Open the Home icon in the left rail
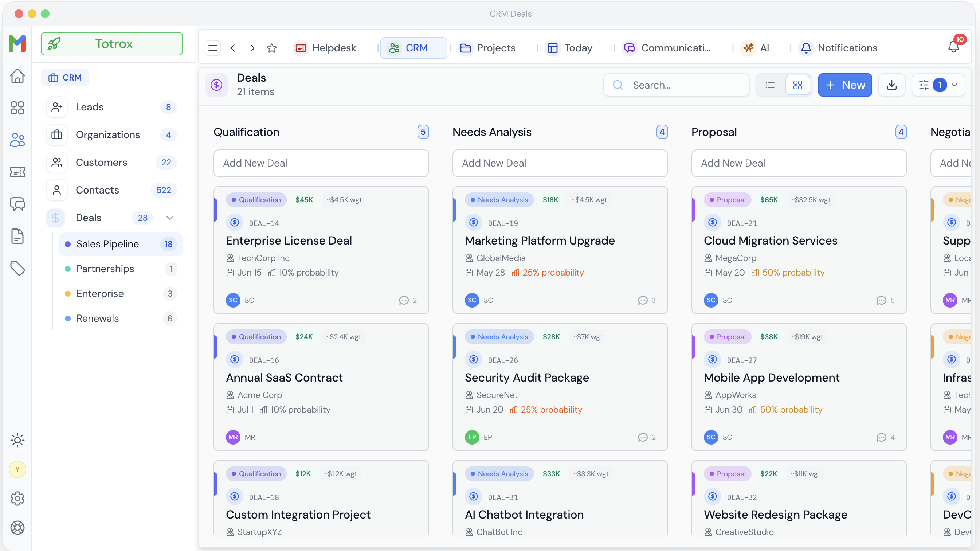 click(17, 76)
